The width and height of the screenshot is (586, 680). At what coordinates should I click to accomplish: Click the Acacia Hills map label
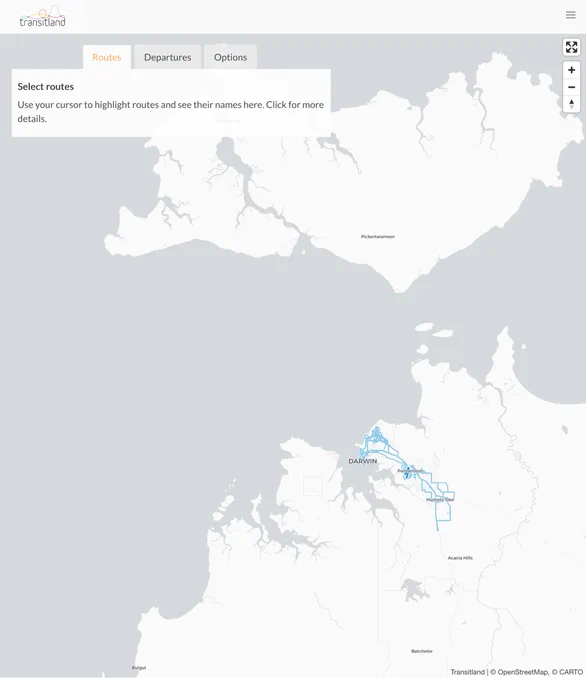point(460,558)
